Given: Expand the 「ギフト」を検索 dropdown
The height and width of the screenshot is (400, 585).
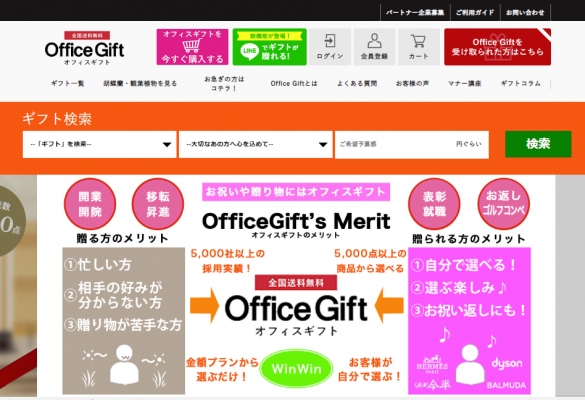Looking at the screenshot, I should pyautogui.click(x=100, y=144).
